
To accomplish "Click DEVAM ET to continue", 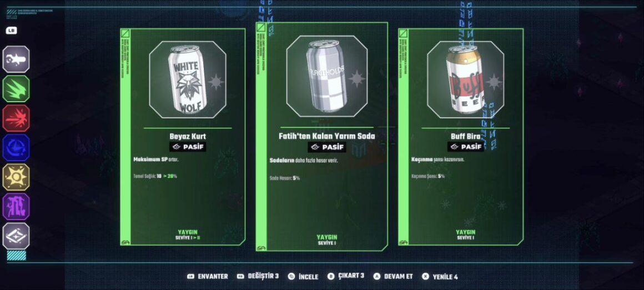I will point(393,277).
